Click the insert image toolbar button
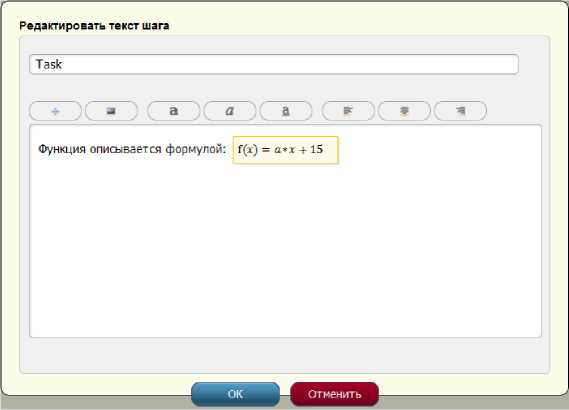 point(111,111)
